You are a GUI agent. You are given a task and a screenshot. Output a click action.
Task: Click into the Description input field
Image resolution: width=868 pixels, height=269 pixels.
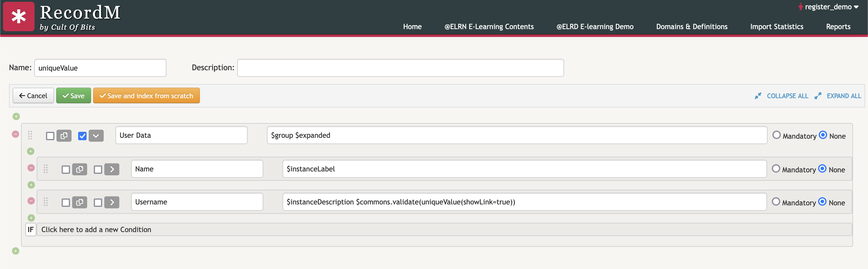coord(400,68)
